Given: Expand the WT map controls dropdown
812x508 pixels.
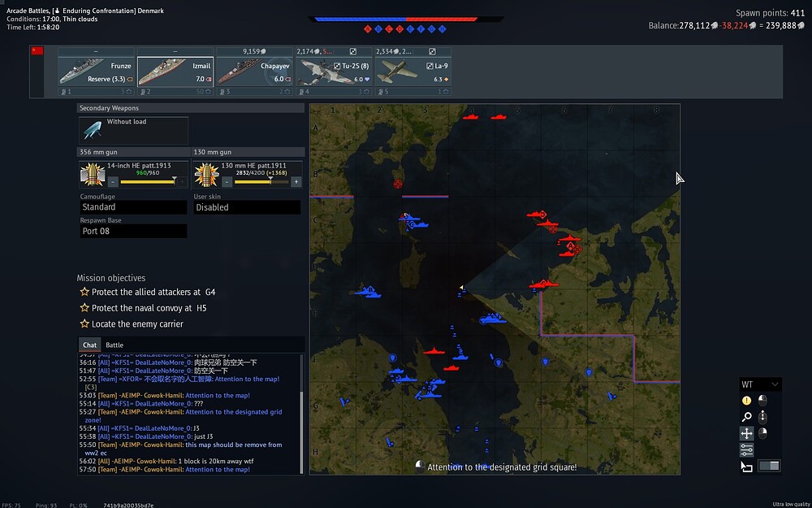Looking at the screenshot, I should click(760, 384).
